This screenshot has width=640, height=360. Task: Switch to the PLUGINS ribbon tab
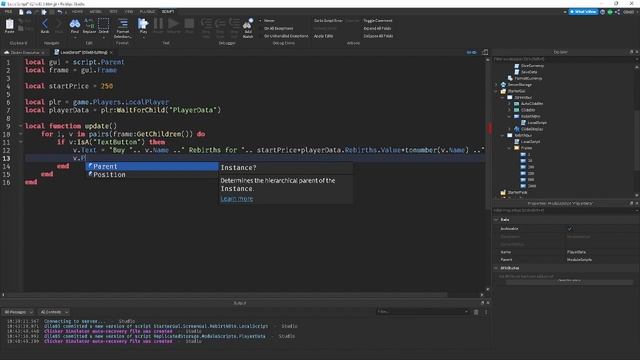point(147,12)
